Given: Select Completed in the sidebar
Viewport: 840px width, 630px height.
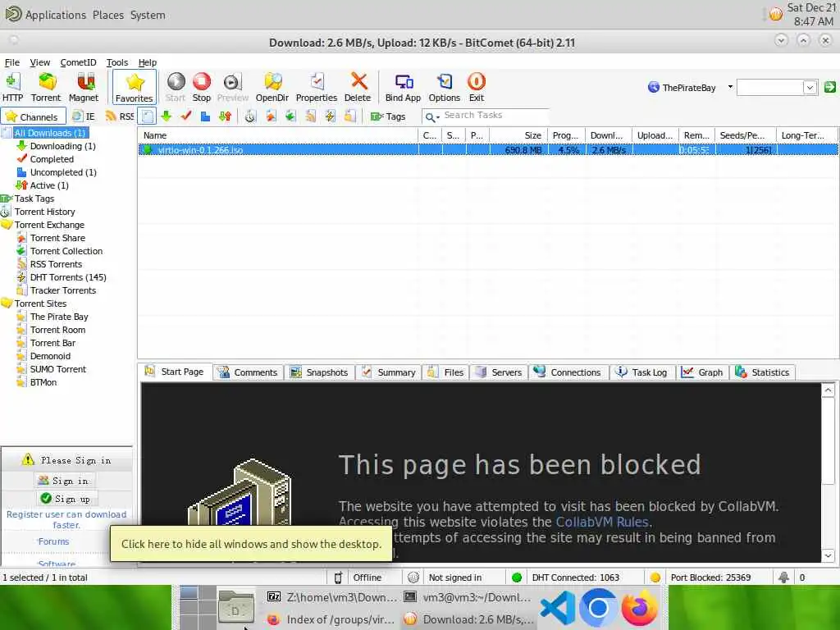Looking at the screenshot, I should (52, 159).
